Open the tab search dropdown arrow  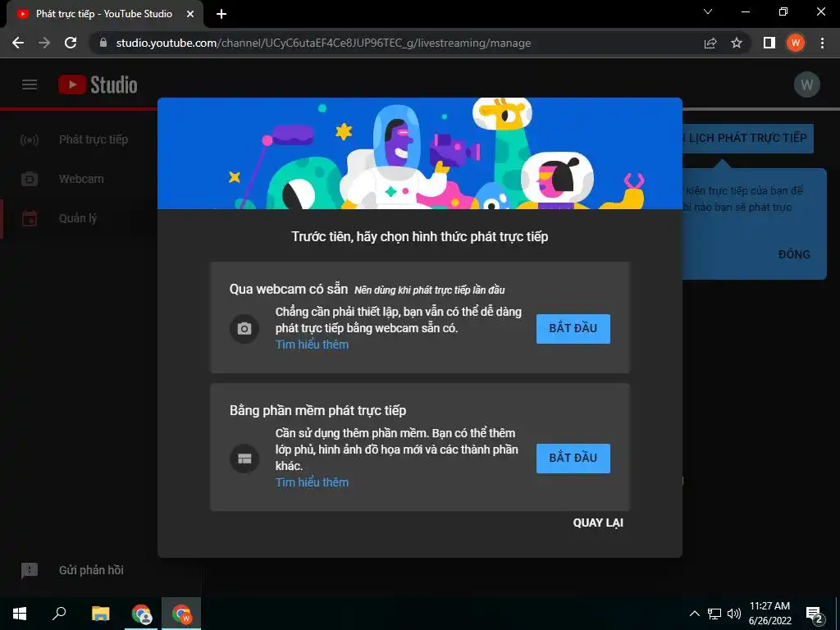pos(708,11)
